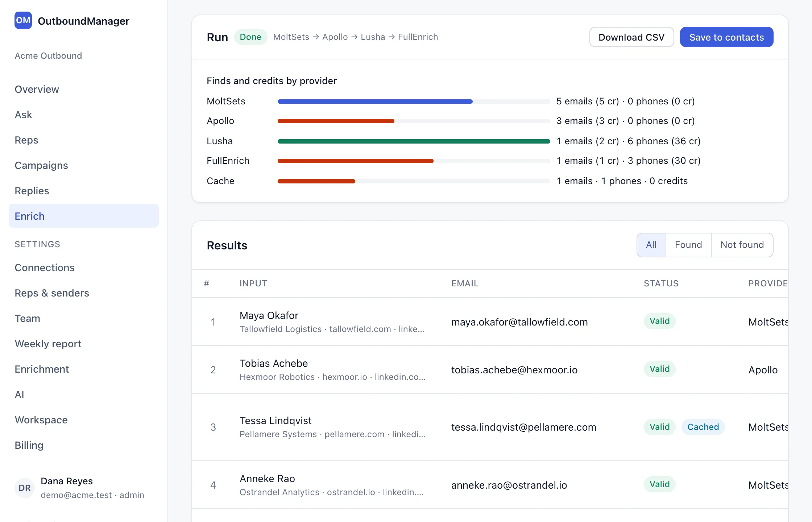The width and height of the screenshot is (812, 522).
Task: Navigate to Campaigns
Action: point(84,165)
